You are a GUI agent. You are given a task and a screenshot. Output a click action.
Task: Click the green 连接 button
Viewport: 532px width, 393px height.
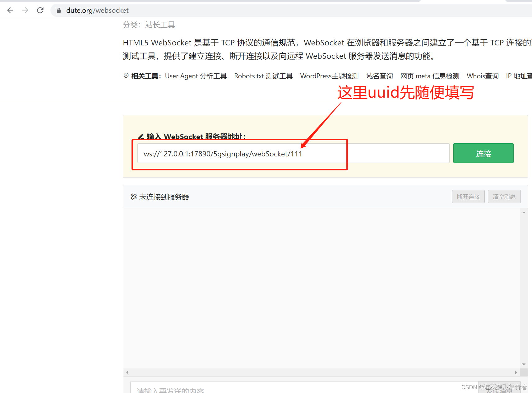[x=483, y=153]
